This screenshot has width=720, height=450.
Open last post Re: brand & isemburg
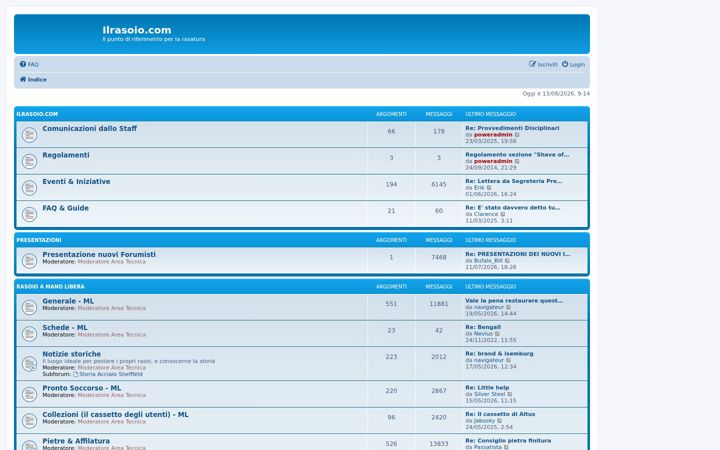(x=500, y=354)
